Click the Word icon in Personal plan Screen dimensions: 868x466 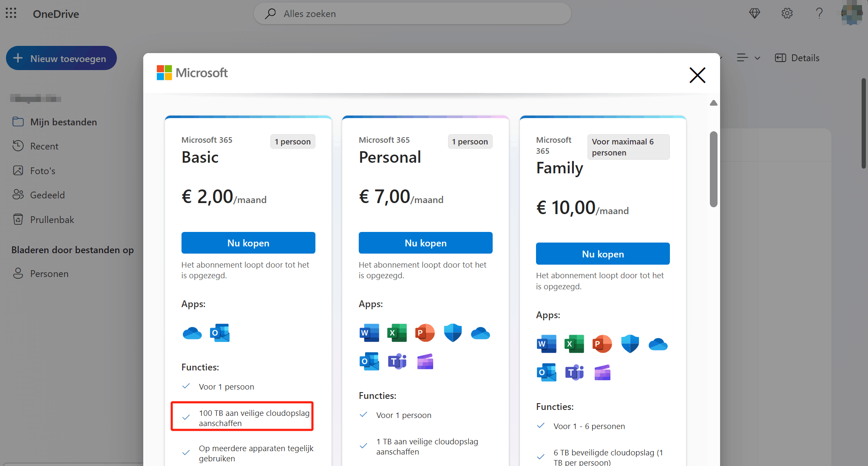coord(369,333)
